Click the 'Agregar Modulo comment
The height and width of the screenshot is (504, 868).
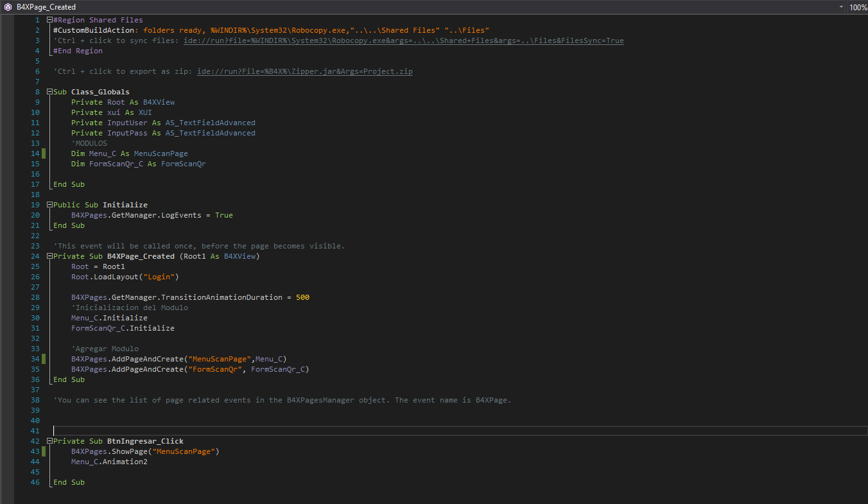click(105, 349)
